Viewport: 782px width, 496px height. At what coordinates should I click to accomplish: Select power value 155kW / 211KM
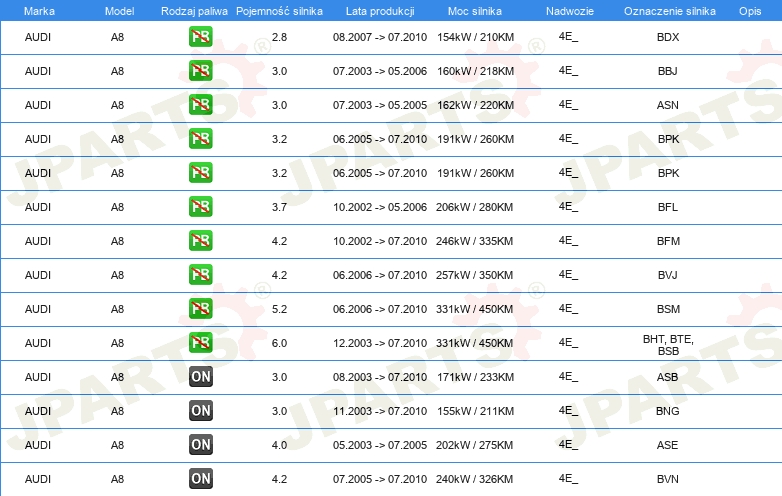475,411
